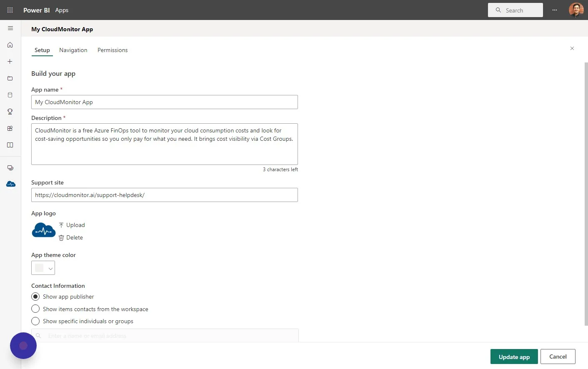
Task: Click the 'My CloudMonitor App' page title
Action: coord(62,29)
